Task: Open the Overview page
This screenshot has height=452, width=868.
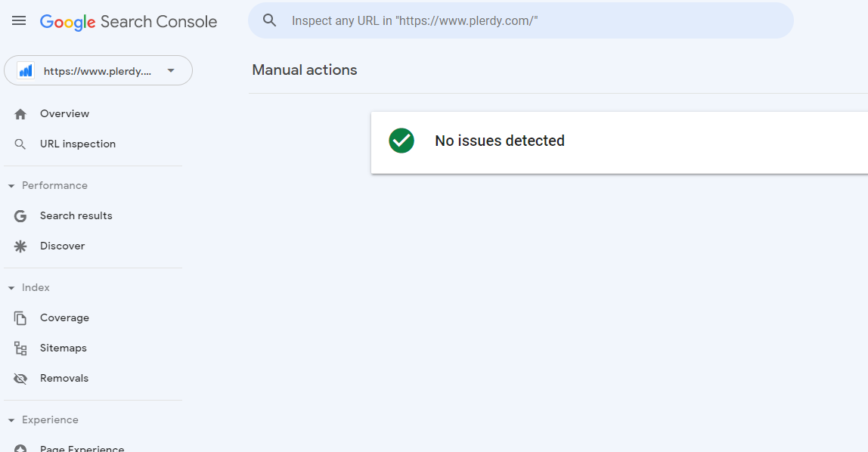Action: point(64,113)
